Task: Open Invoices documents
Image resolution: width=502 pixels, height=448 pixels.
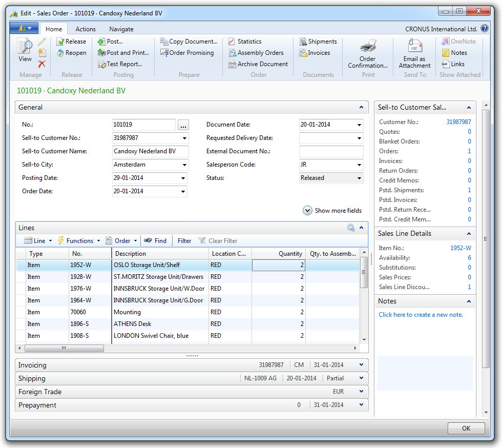Action: tap(315, 53)
